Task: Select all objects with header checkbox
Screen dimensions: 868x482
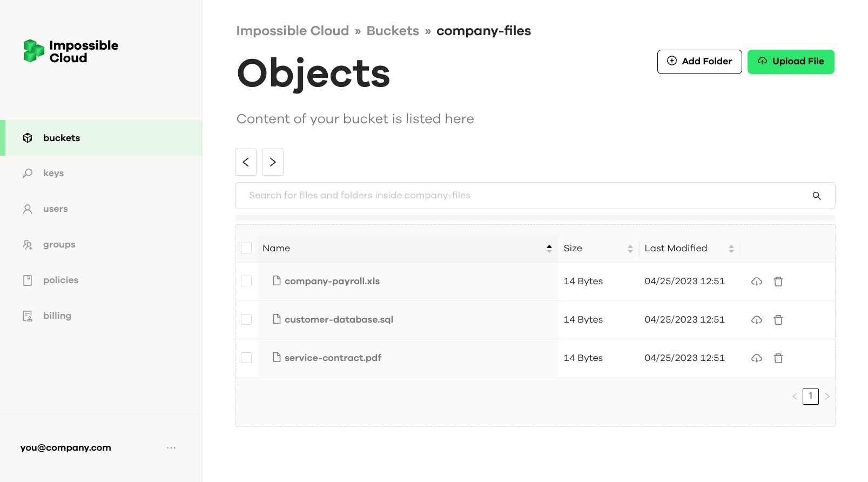Action: click(x=246, y=248)
